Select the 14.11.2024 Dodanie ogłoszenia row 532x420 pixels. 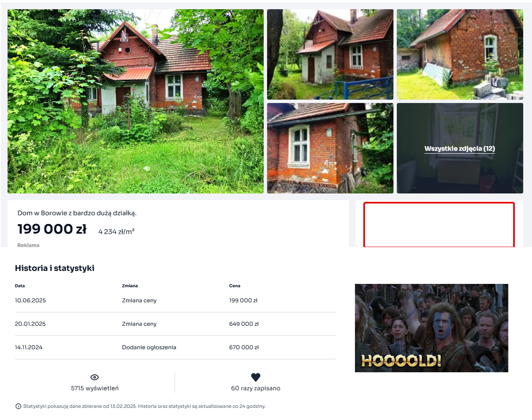(176, 348)
